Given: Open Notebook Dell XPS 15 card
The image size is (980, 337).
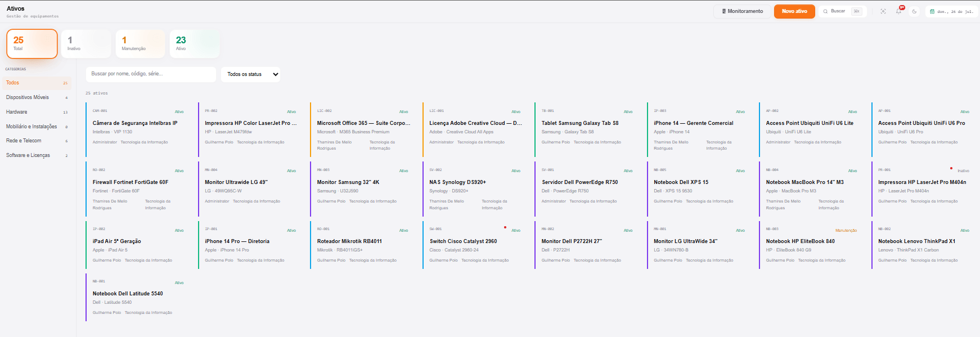Looking at the screenshot, I should (x=699, y=188).
